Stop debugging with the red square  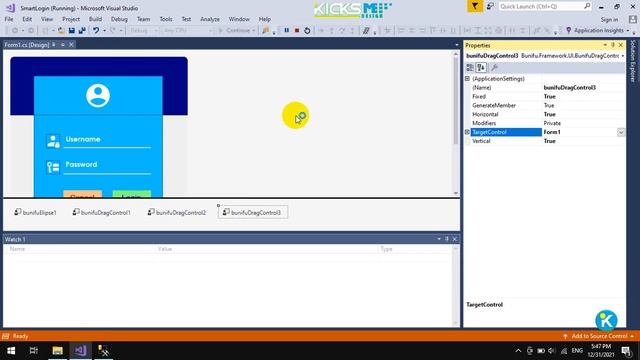coord(297,31)
